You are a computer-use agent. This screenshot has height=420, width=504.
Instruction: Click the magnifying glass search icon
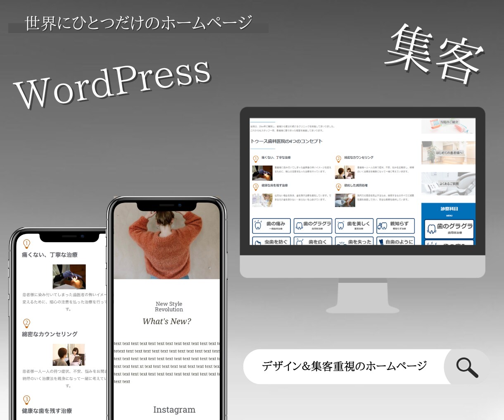point(467,367)
